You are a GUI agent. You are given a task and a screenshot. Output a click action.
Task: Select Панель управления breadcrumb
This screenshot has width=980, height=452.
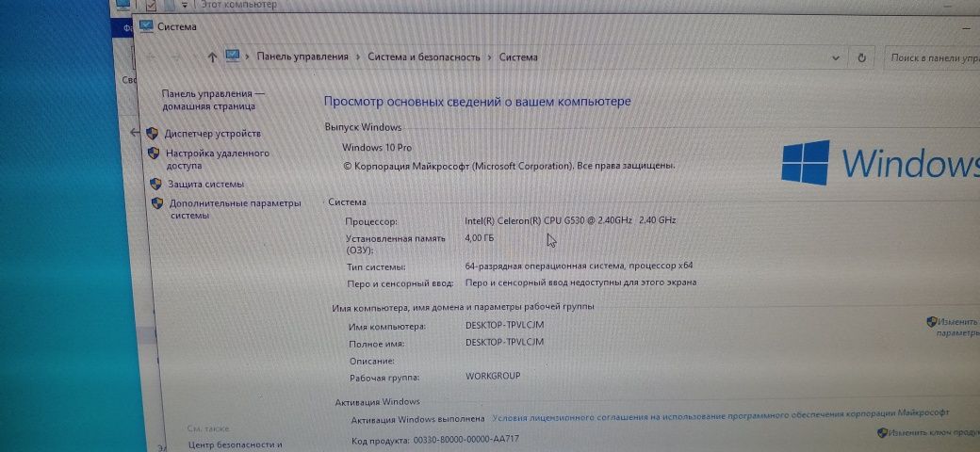pos(302,56)
